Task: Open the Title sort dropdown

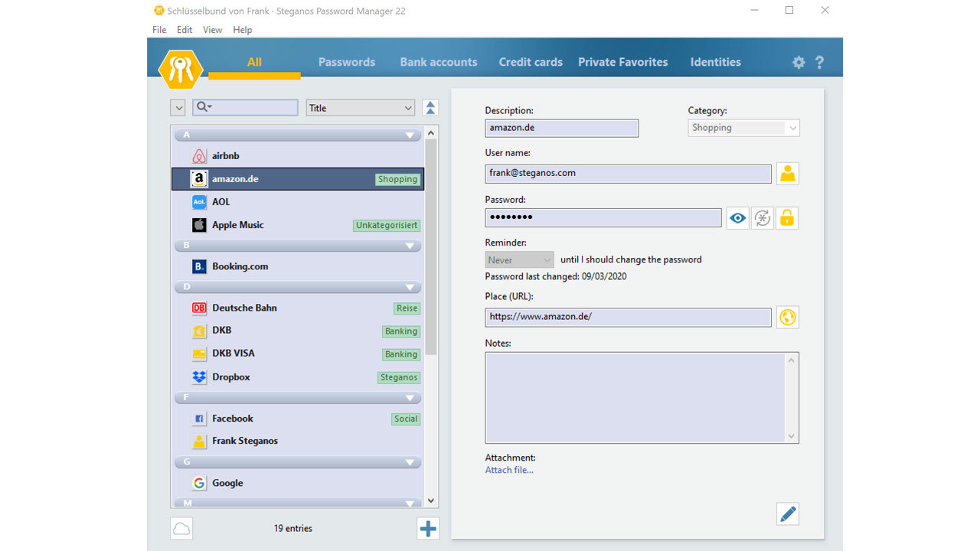Action: [361, 108]
